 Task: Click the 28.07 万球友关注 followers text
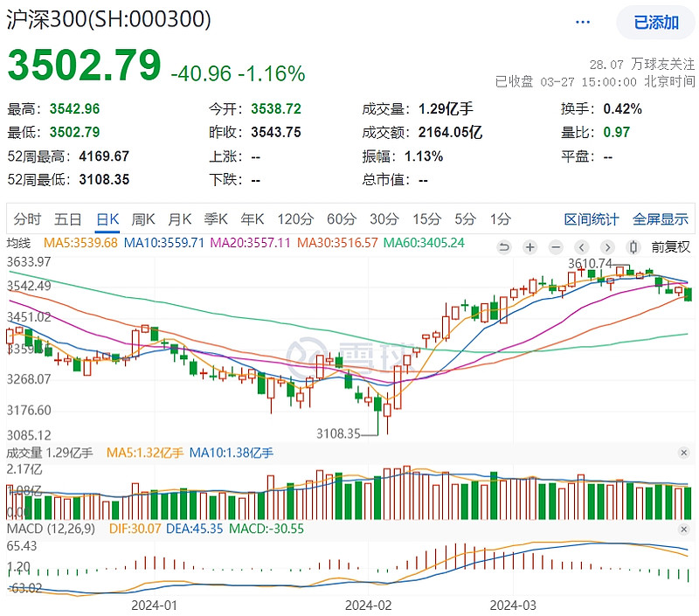pyautogui.click(x=642, y=65)
